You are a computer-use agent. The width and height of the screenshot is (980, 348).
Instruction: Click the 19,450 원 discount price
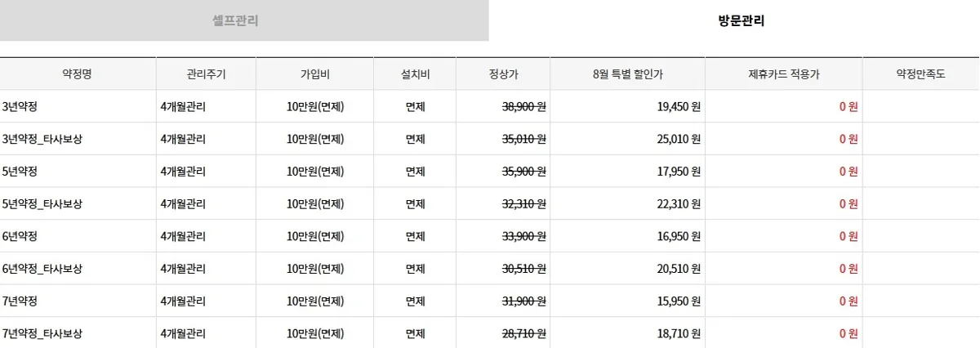(679, 106)
